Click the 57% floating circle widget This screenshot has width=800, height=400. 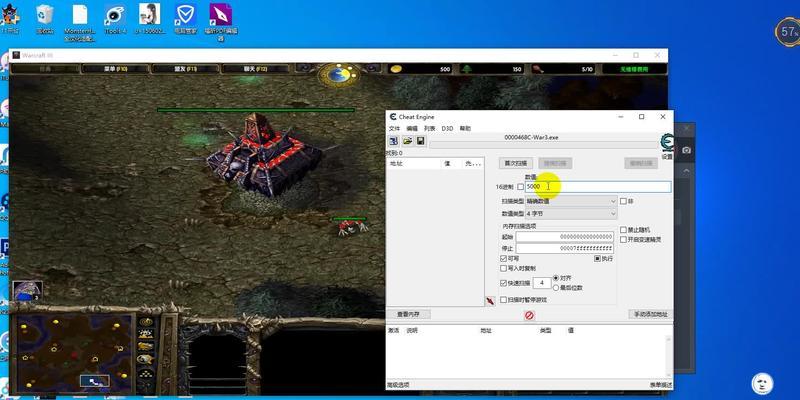[x=788, y=32]
